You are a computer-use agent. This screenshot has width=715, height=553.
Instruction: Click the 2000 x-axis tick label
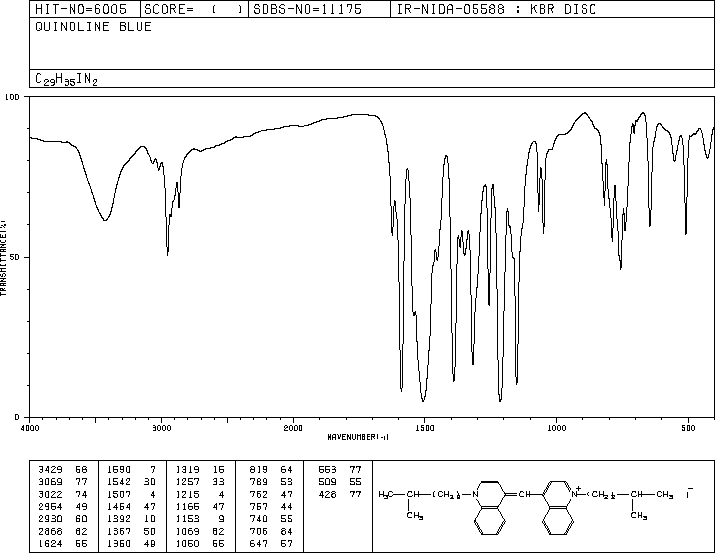(x=293, y=428)
